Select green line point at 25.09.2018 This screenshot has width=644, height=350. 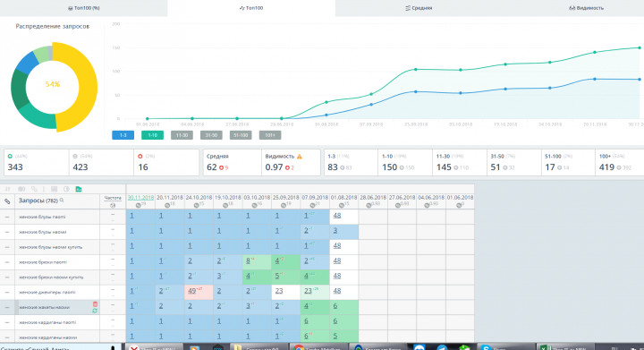tap(416, 70)
